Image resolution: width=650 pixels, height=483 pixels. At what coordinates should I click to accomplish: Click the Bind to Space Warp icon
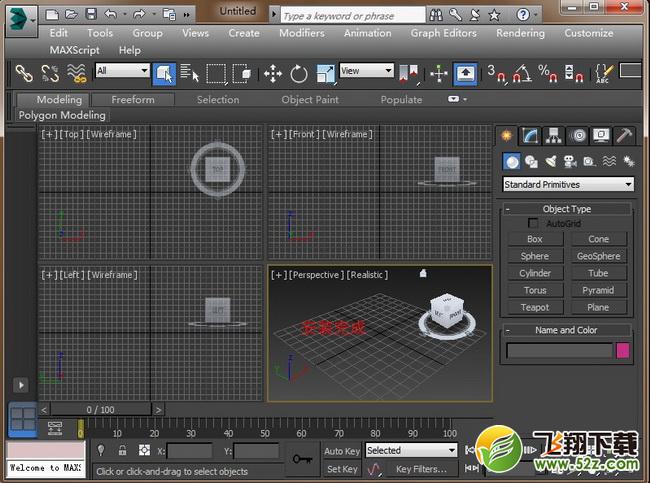(x=77, y=73)
